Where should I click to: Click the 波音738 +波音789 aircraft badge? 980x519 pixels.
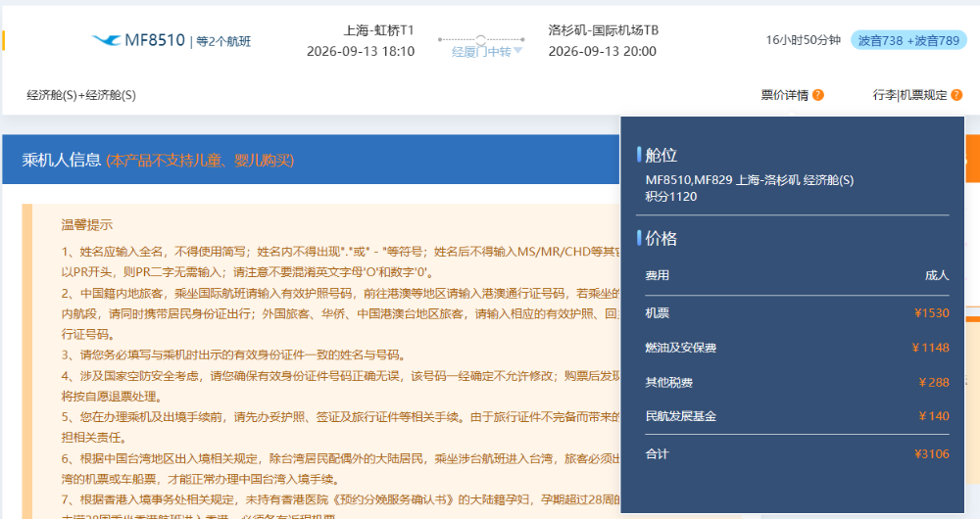(908, 40)
